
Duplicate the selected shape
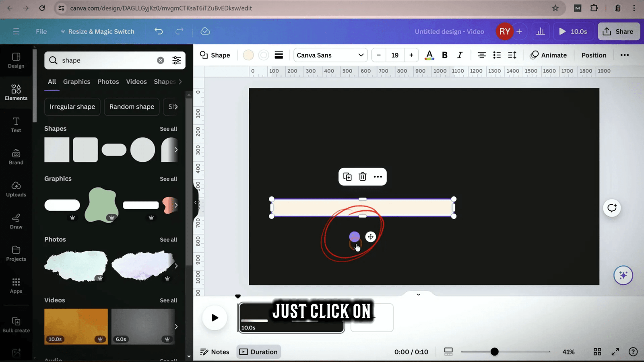pos(347,177)
